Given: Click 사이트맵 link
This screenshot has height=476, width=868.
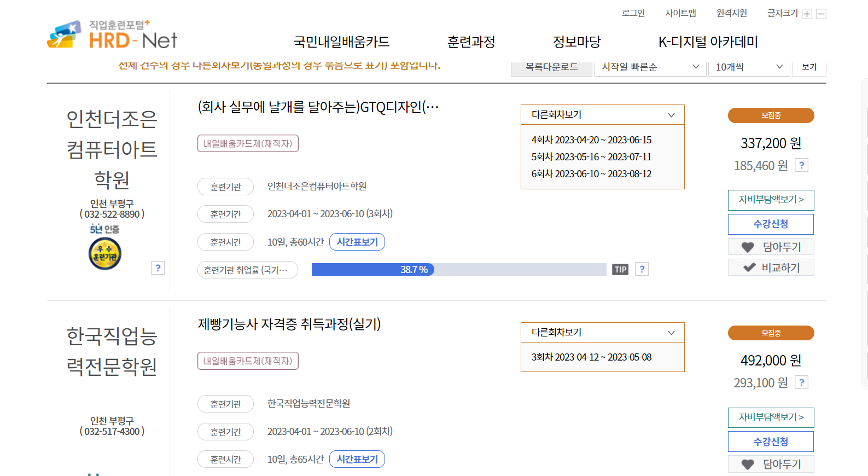Looking at the screenshot, I should click(680, 13).
